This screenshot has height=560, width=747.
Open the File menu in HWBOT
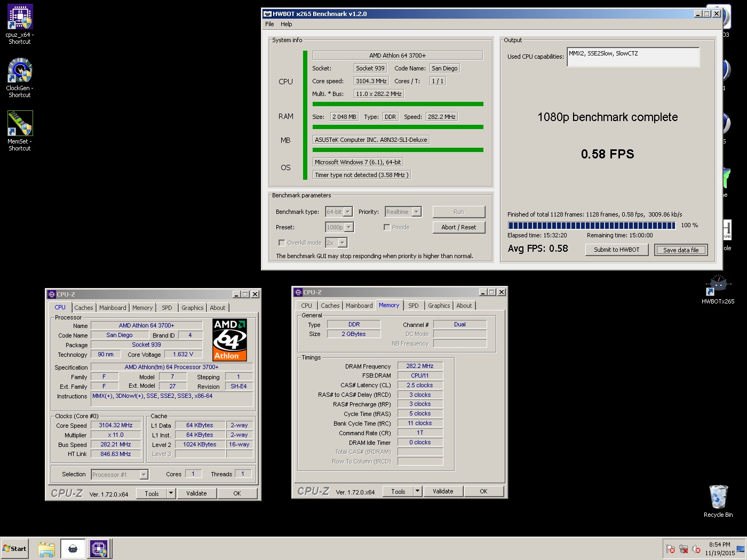[269, 24]
